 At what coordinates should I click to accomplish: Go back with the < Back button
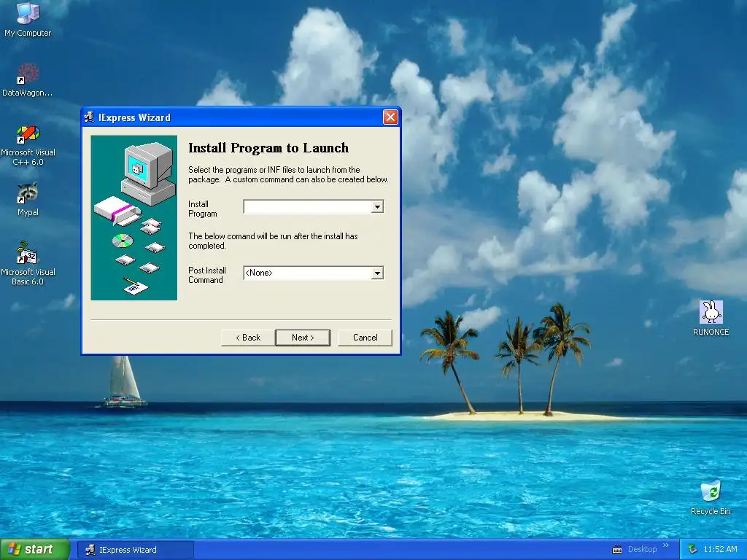coord(248,338)
